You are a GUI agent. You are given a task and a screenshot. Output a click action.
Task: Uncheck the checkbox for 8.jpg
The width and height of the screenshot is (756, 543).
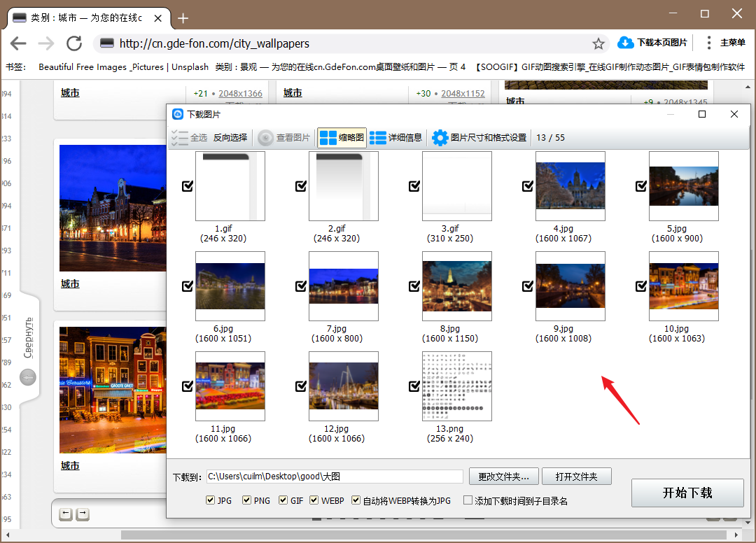point(414,286)
